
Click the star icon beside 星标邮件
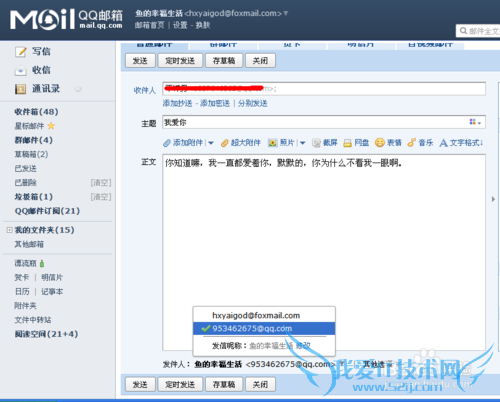pos(51,126)
